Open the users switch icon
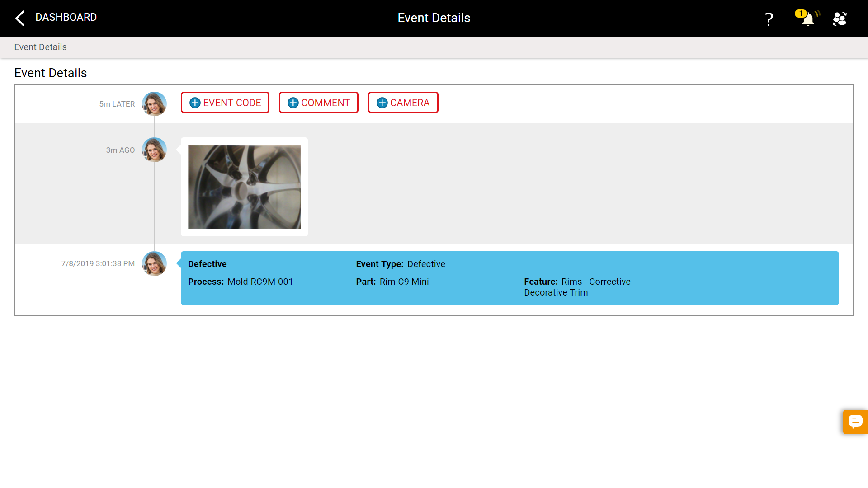 click(840, 19)
